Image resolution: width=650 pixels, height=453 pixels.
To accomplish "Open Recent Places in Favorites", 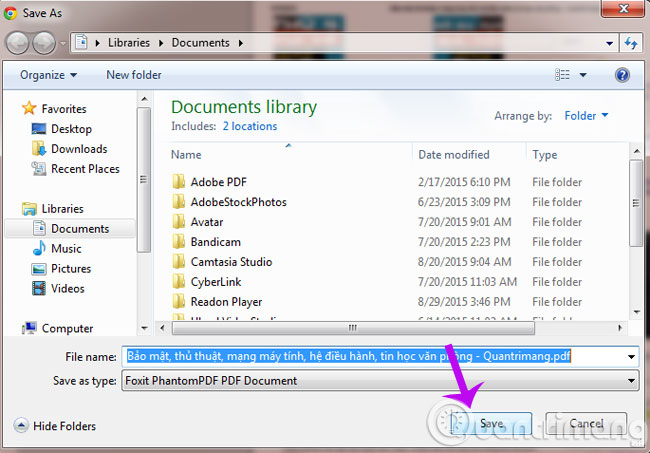I will pos(85,169).
